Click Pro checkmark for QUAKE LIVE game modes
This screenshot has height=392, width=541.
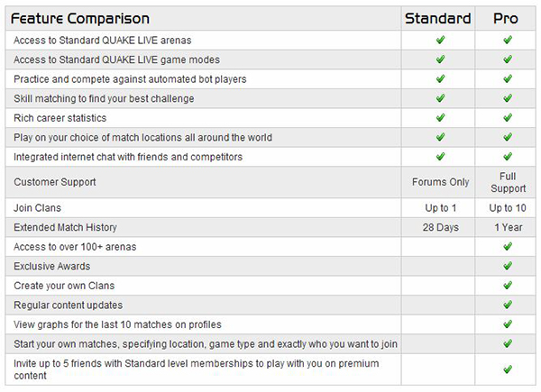pyautogui.click(x=508, y=59)
